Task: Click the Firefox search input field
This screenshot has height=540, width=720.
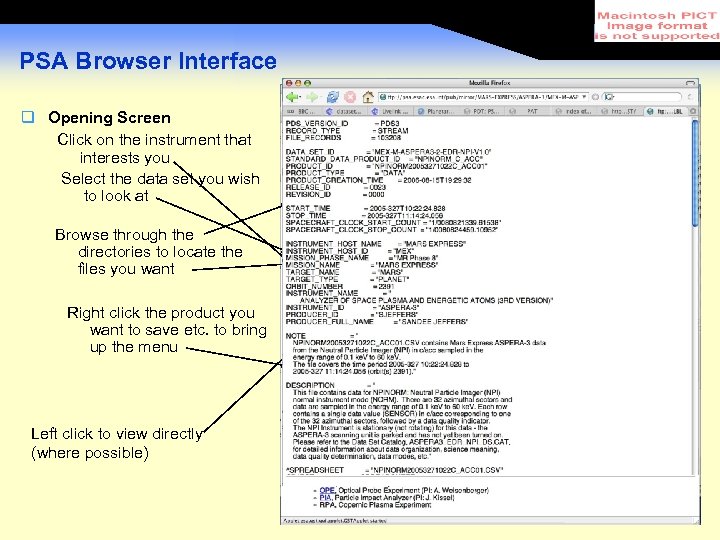Action: pyautogui.click(x=642, y=97)
